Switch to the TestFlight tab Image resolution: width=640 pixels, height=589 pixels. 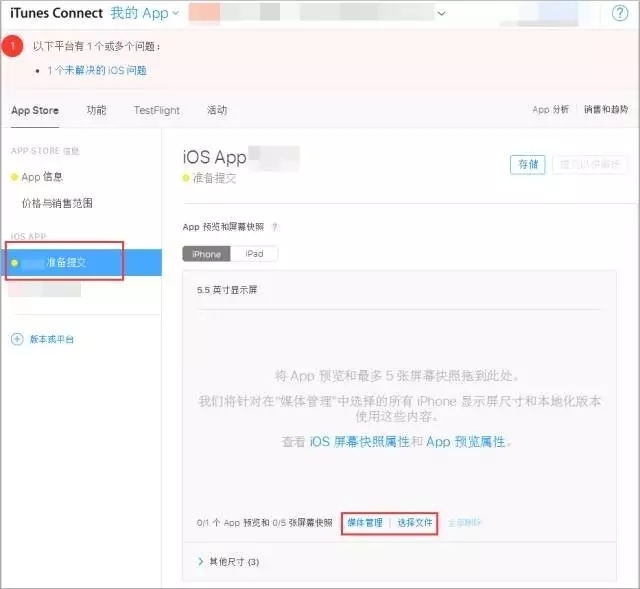(x=157, y=110)
